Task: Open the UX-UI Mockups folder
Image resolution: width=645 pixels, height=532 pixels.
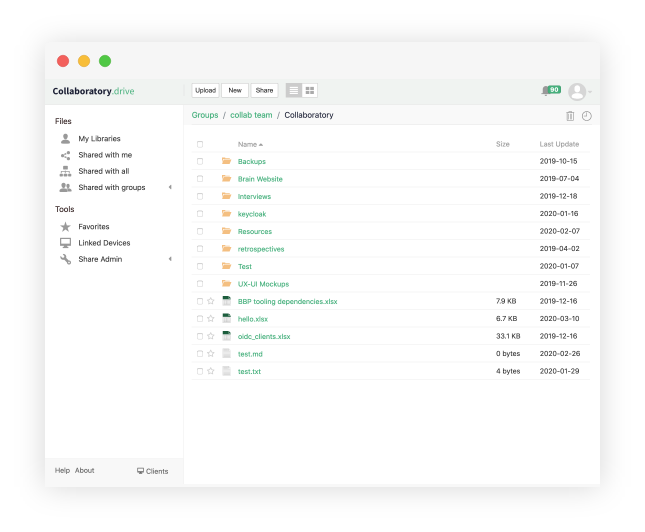Action: pos(263,284)
